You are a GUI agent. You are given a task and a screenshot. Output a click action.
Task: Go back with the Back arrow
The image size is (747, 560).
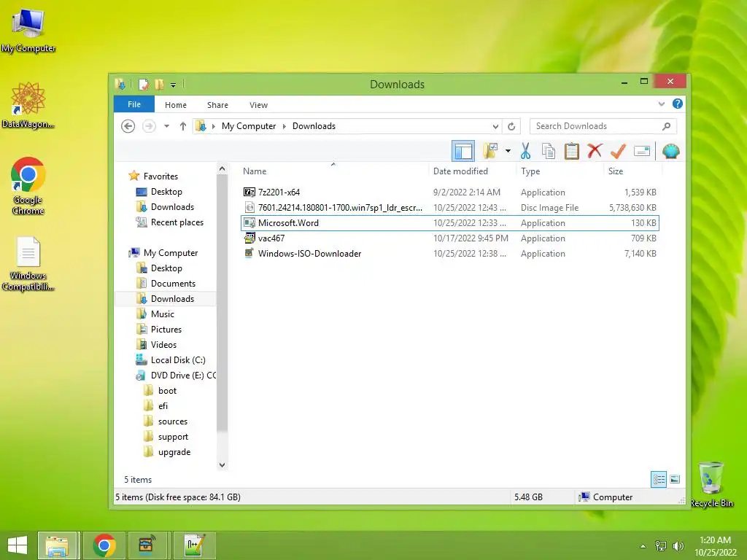128,126
